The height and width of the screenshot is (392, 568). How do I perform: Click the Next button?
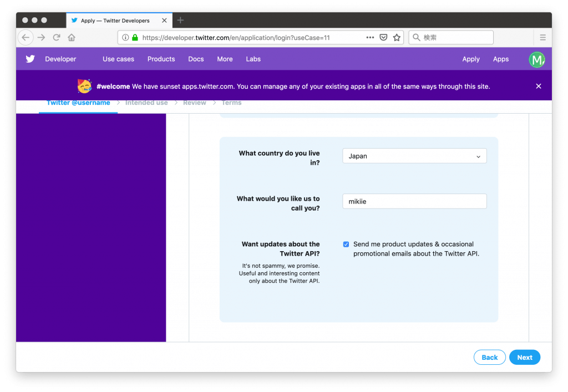coord(524,358)
